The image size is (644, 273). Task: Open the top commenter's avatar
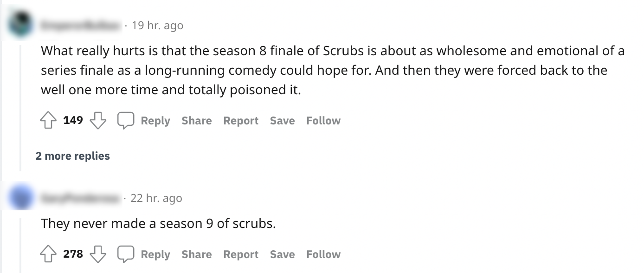(x=21, y=25)
